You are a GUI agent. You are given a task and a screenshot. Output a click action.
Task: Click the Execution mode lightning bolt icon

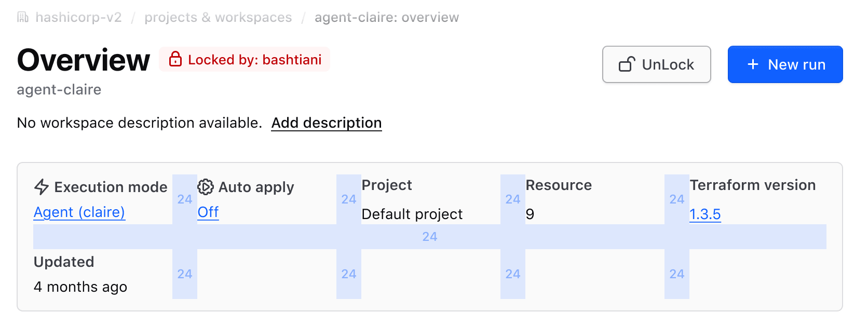(42, 187)
